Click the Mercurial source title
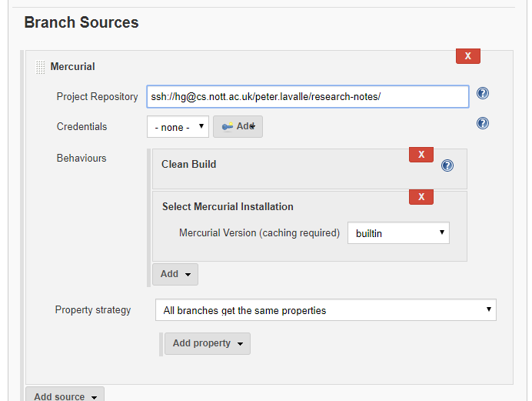 click(72, 66)
